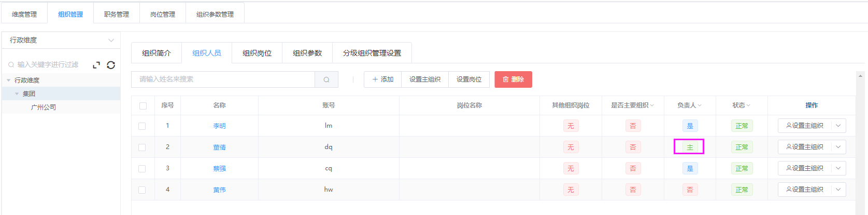This screenshot has height=215, width=868.
Task: Open the action dropdown arrow for row 2
Action: 838,147
